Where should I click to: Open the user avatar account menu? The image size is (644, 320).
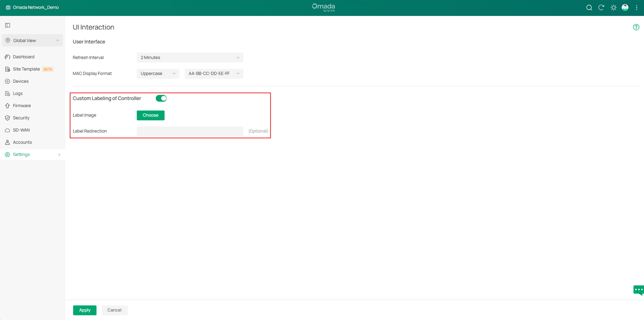coord(625,8)
